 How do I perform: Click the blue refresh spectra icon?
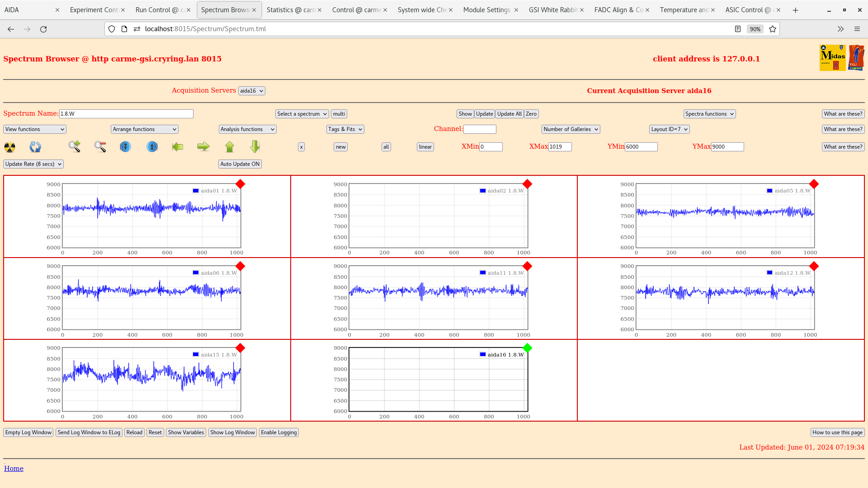(35, 147)
